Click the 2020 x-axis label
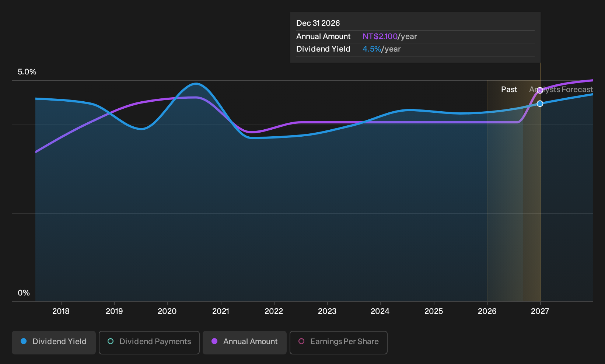Screen dimensions: 605x364 coord(167,311)
